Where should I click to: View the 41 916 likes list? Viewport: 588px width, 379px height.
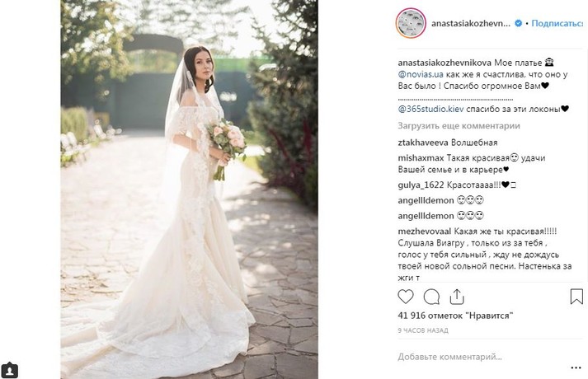tap(455, 316)
